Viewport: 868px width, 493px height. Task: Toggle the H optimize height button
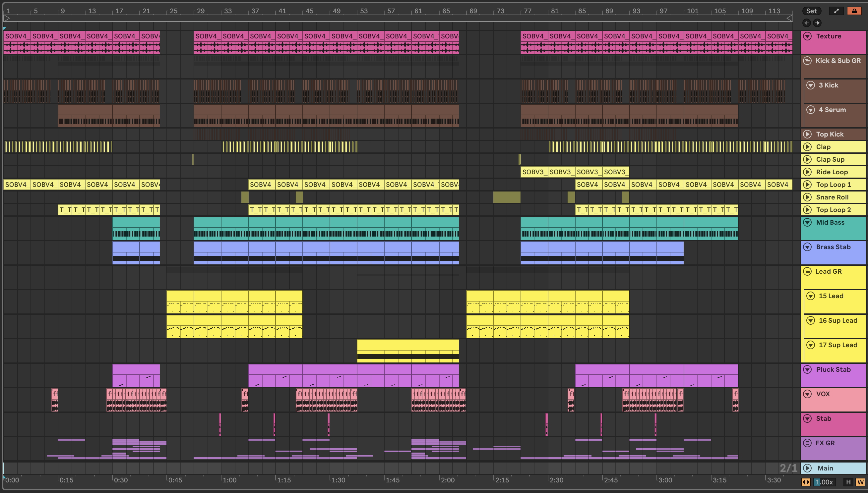(848, 482)
